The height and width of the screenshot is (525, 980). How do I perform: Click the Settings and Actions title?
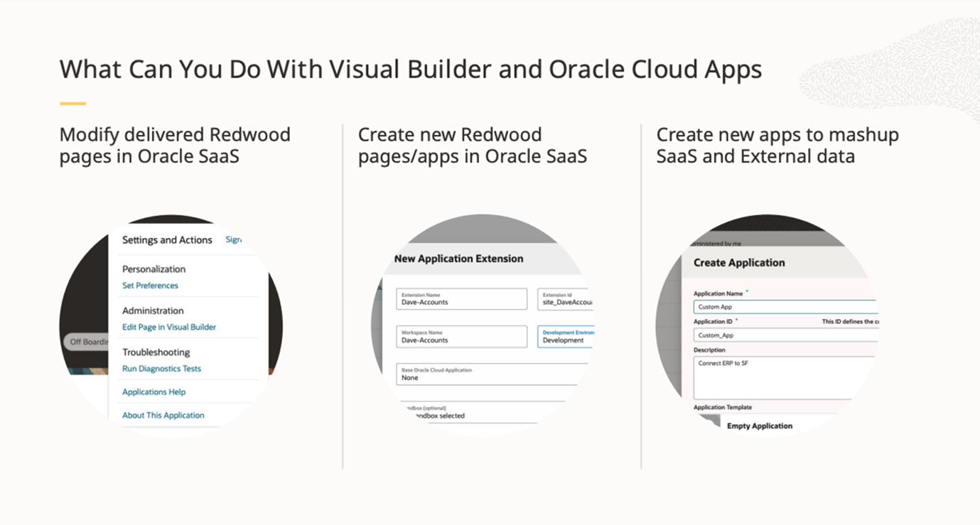coord(167,240)
